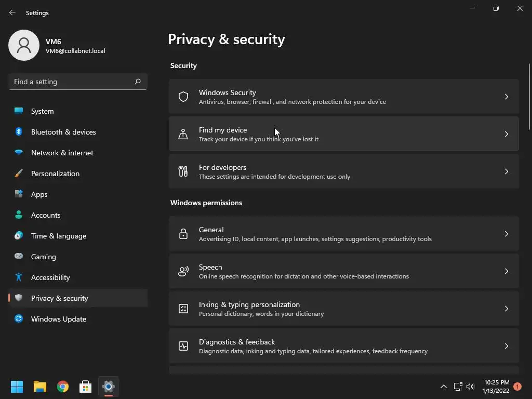
Task: Click the Windows Security shield icon
Action: 183,97
